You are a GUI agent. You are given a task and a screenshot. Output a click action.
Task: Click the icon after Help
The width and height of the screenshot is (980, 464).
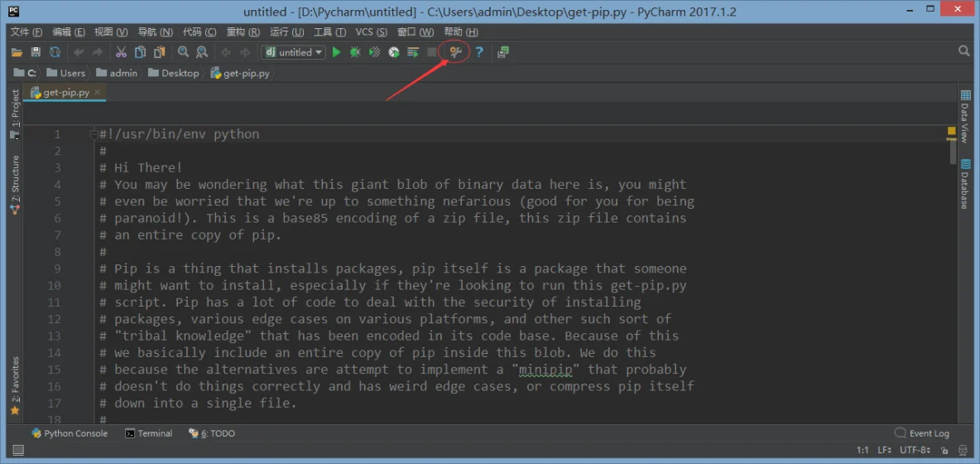503,52
